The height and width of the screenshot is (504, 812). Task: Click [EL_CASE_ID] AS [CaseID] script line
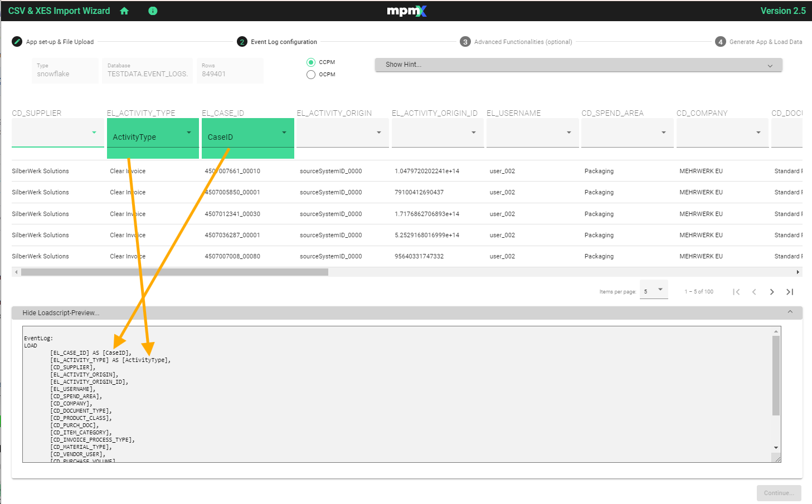(x=91, y=353)
